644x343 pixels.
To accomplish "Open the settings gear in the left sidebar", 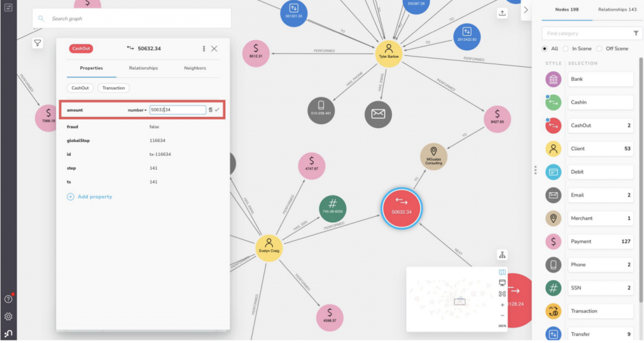I will click(x=8, y=317).
